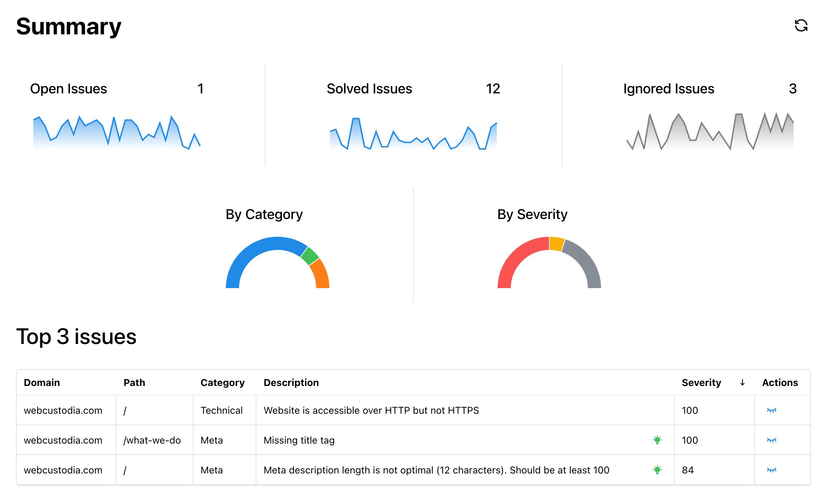Screen dimensions: 829x504
Task: Click the Solved Issues trend chart
Action: [x=413, y=135]
